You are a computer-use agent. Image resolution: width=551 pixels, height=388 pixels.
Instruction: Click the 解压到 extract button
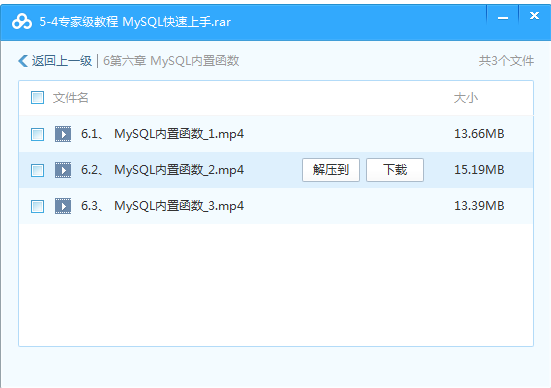[331, 170]
